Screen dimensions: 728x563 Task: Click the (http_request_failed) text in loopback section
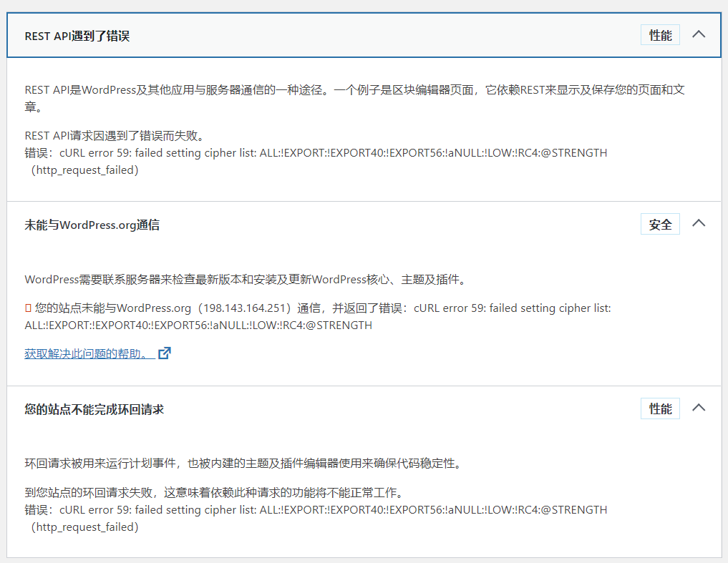click(84, 527)
